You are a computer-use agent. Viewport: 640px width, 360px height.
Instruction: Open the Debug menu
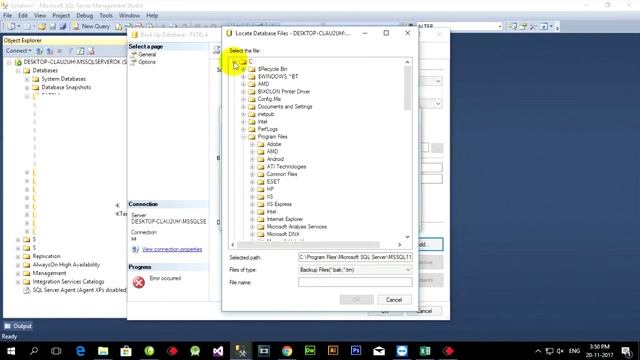coord(84,16)
